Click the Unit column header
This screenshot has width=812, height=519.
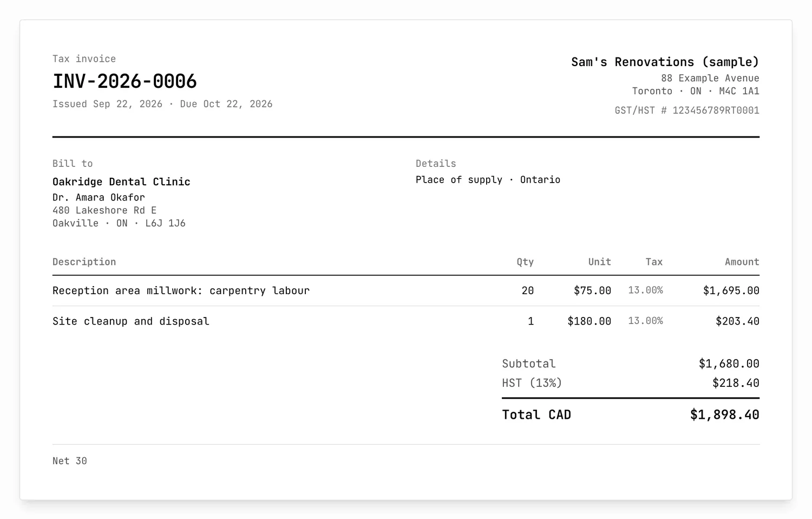[600, 262]
